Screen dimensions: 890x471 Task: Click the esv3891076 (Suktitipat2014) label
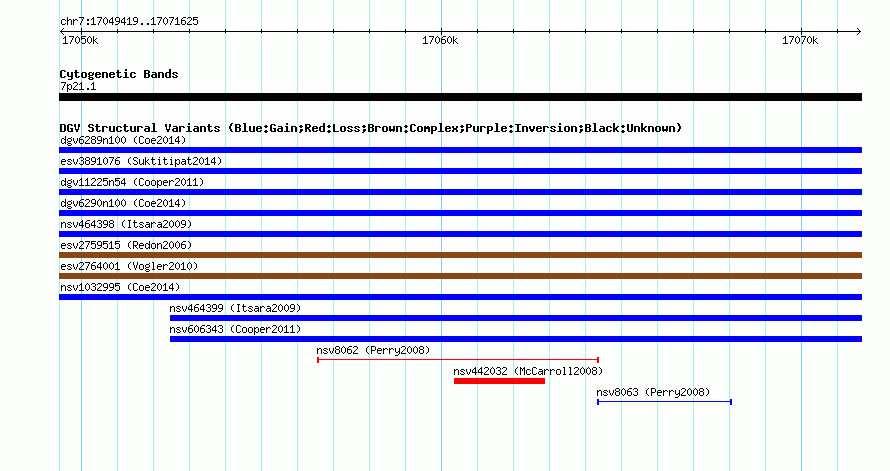(141, 161)
